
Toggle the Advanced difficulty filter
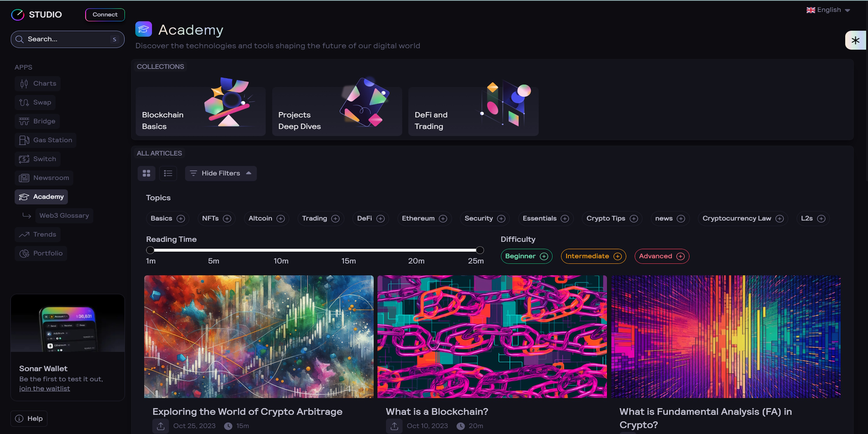click(x=661, y=256)
